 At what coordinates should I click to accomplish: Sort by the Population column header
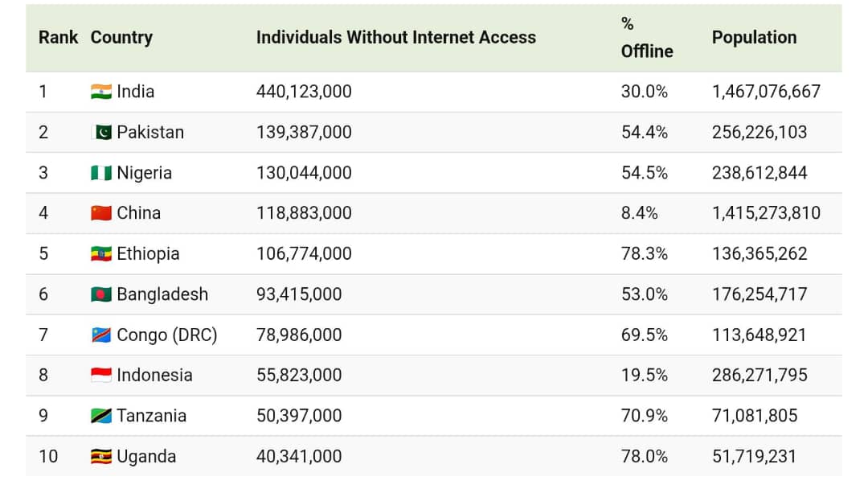(x=754, y=38)
